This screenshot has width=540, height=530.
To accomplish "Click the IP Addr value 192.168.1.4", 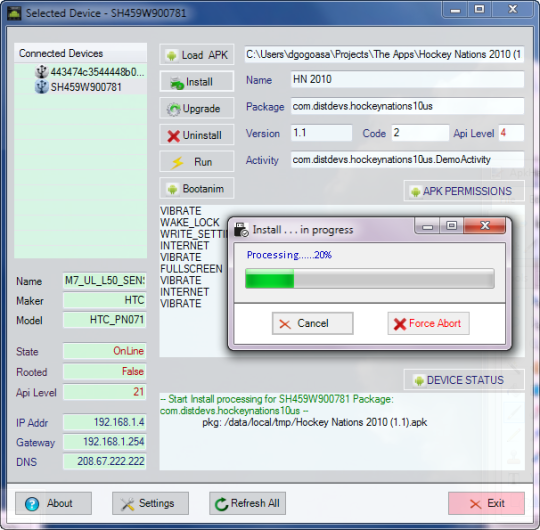I will pos(105,422).
